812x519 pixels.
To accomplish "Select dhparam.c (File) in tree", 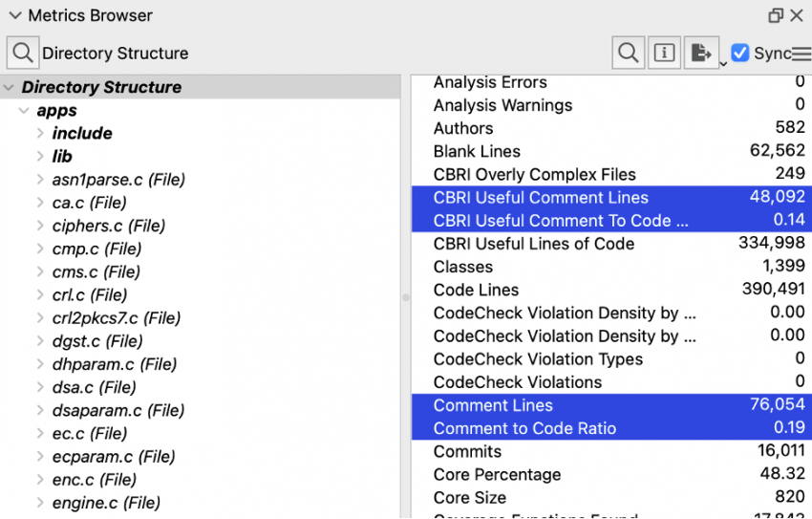I will [x=115, y=364].
